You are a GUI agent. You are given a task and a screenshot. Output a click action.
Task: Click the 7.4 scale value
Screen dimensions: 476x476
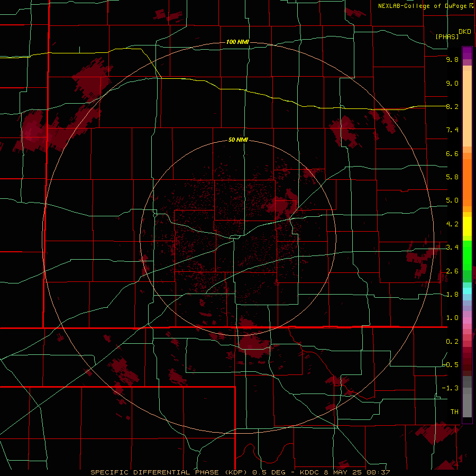[452, 130]
